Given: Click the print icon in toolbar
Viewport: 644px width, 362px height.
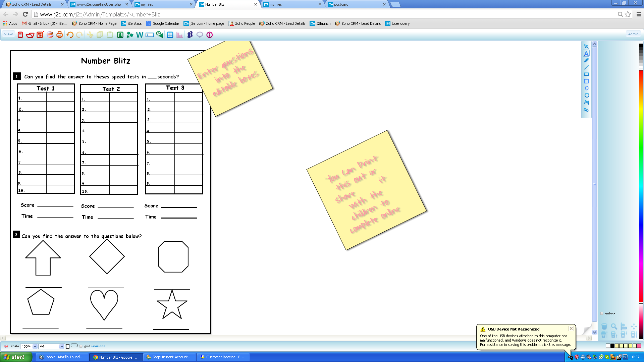Looking at the screenshot, I should point(59,35).
